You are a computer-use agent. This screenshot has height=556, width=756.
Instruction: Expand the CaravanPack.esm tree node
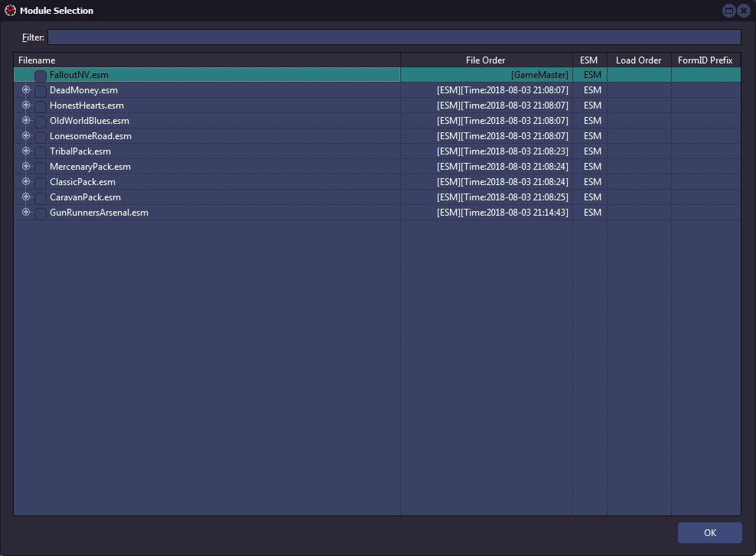(x=26, y=197)
